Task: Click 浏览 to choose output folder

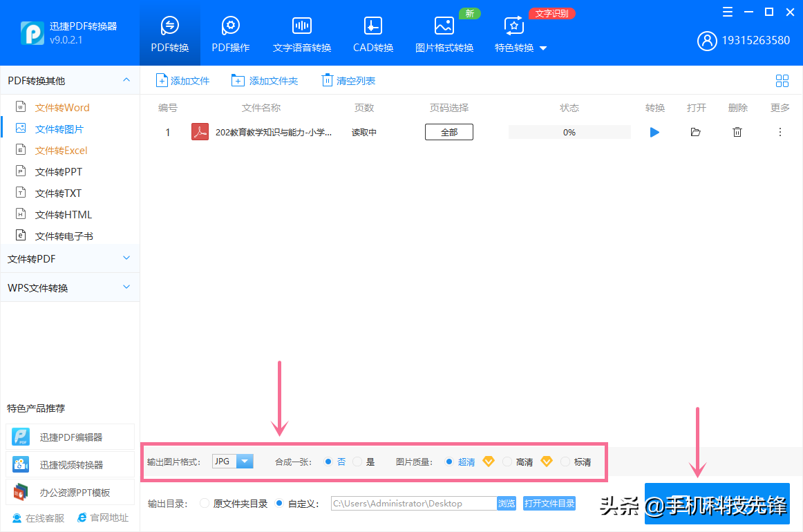Action: (506, 503)
